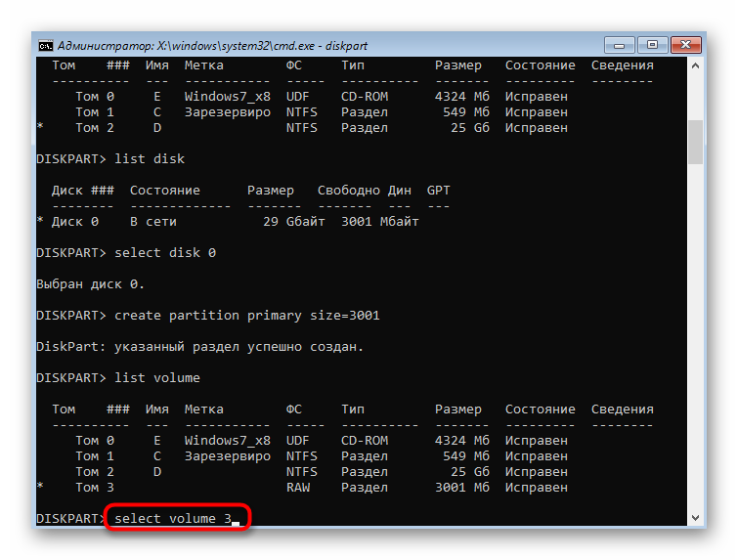The width and height of the screenshot is (738, 560).
Task: Click the 'указанный раздел успешно создан' message
Action: pyautogui.click(x=238, y=347)
